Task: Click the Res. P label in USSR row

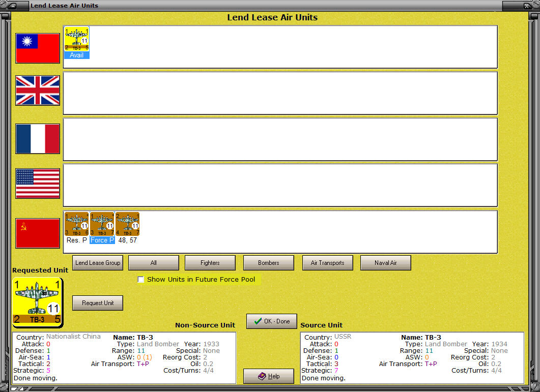Action: 76,240
